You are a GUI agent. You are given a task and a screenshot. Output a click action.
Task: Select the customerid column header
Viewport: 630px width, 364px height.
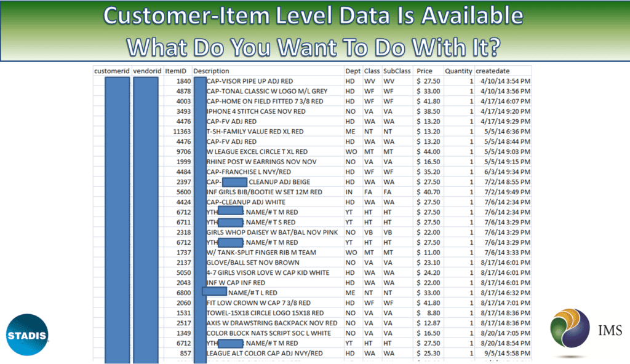pos(111,71)
